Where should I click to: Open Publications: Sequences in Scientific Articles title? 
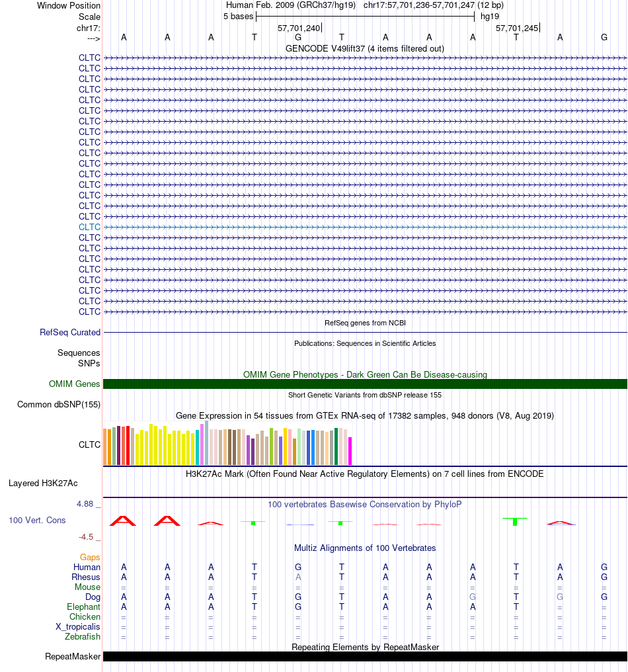coord(365,343)
